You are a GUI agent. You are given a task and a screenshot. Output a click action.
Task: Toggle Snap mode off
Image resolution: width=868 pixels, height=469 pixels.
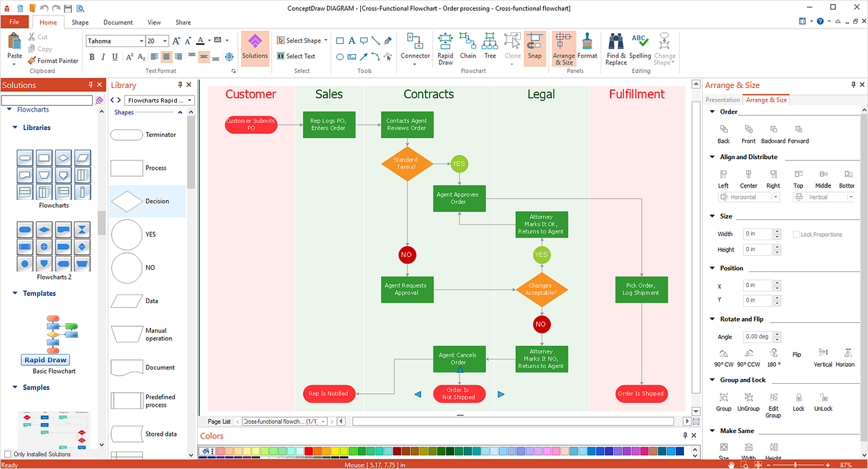(534, 47)
